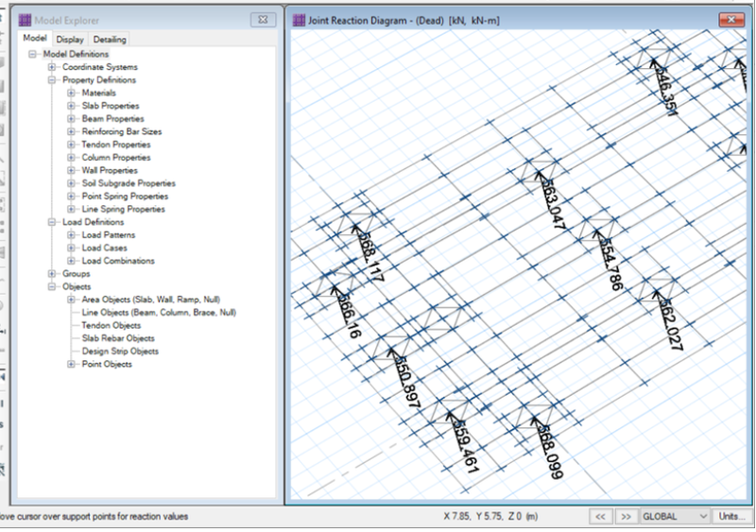
Task: Expand the Point Spring Properties node
Action: (71, 197)
